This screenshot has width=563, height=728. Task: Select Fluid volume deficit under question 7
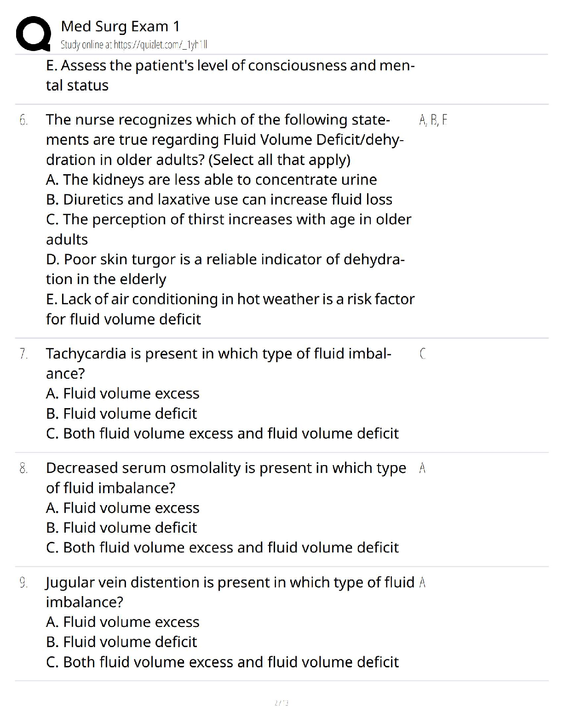click(121, 414)
